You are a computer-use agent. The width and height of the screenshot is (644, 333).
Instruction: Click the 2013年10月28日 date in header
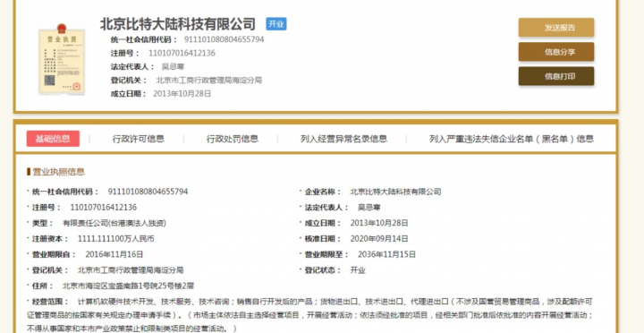point(182,93)
